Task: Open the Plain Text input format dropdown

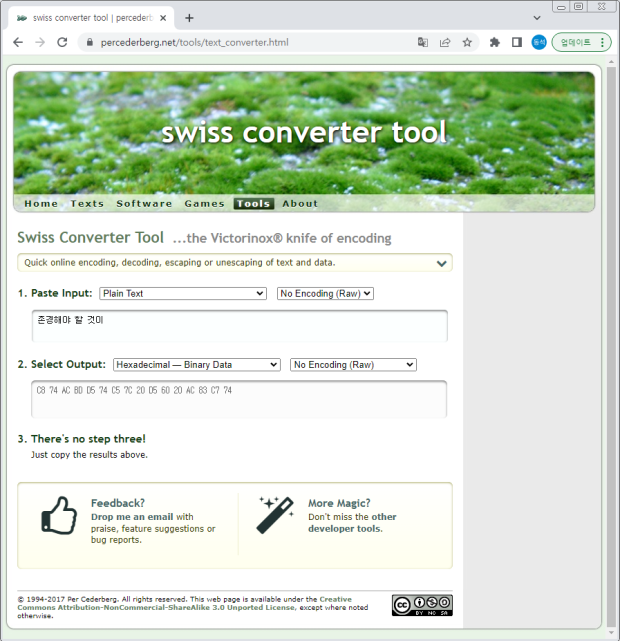Action: click(x=183, y=294)
